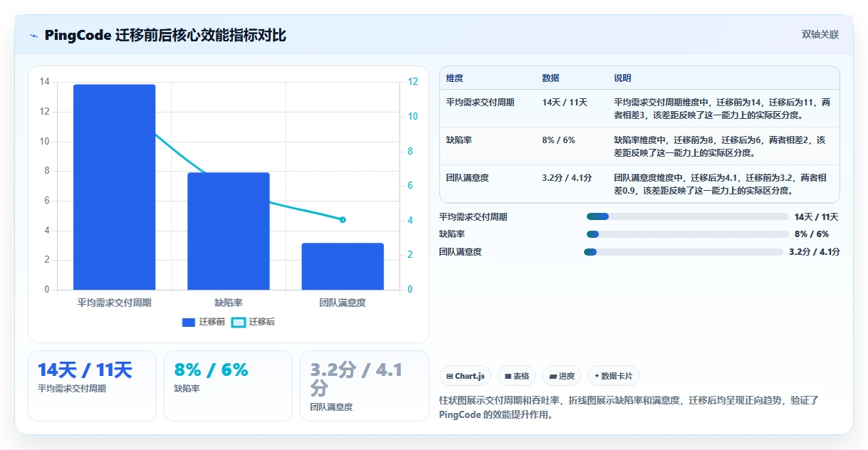Click the 表格 tag button

pyautogui.click(x=516, y=376)
